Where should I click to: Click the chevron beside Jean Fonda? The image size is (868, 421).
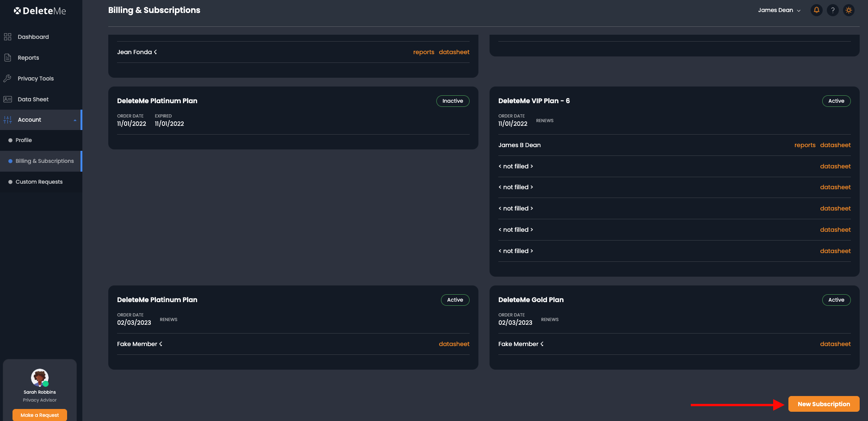click(155, 52)
